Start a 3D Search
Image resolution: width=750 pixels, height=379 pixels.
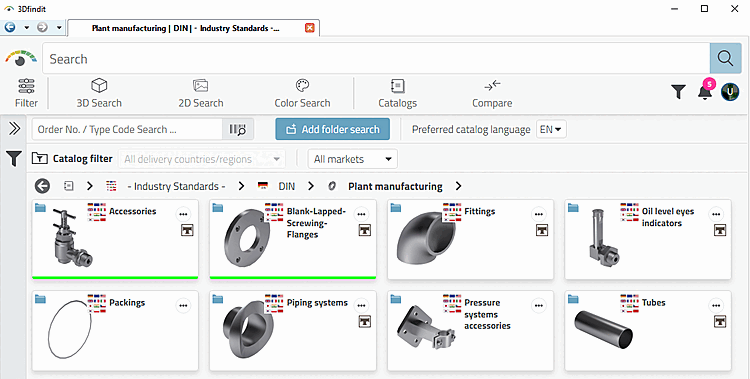pos(99,93)
